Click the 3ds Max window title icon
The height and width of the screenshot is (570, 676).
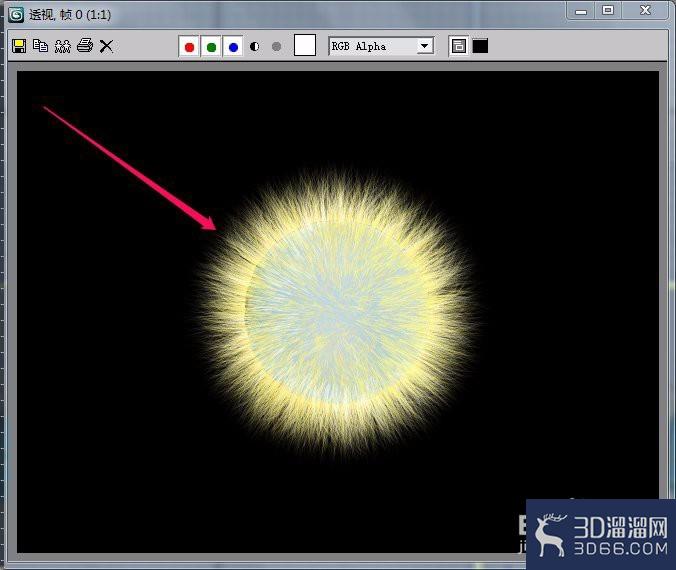[16, 15]
